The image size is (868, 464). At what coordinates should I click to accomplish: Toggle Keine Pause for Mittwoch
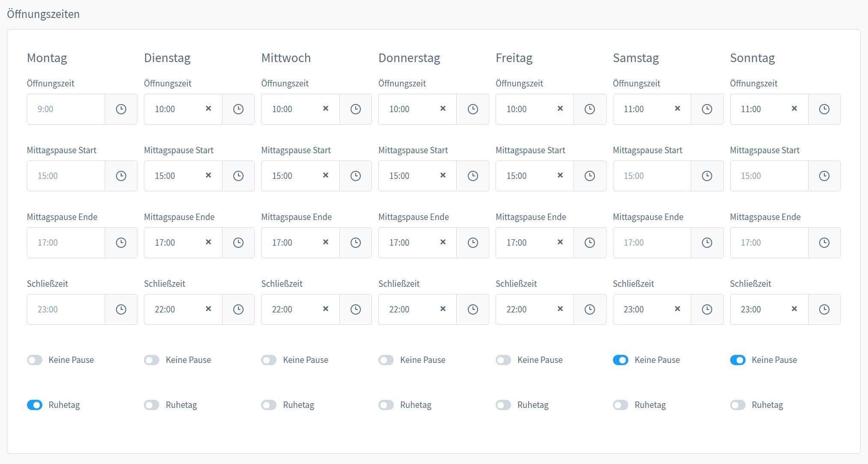pyautogui.click(x=269, y=360)
